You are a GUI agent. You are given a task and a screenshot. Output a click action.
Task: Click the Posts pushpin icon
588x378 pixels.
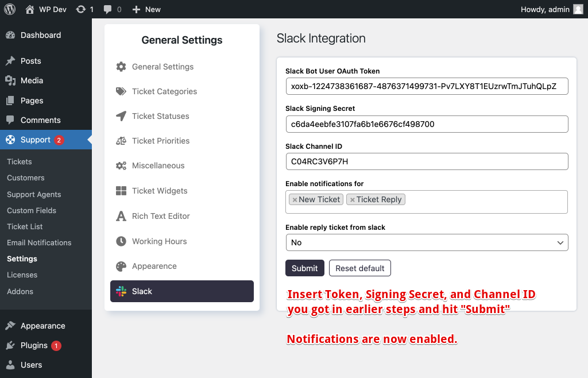click(x=10, y=61)
